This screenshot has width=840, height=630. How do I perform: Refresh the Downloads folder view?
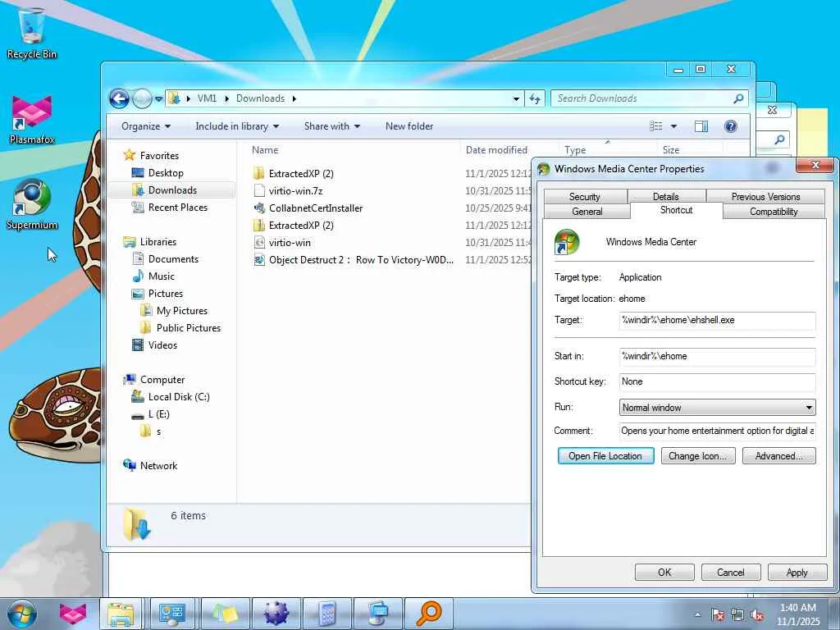point(534,98)
